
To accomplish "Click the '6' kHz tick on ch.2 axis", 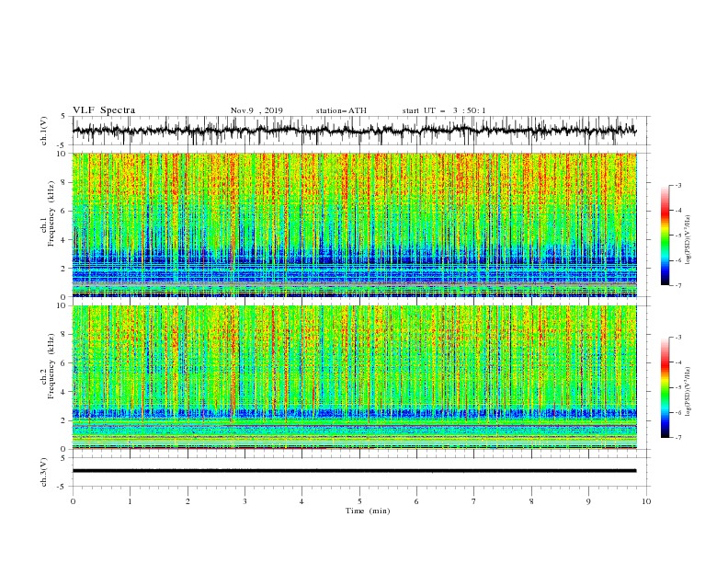I will 64,363.
